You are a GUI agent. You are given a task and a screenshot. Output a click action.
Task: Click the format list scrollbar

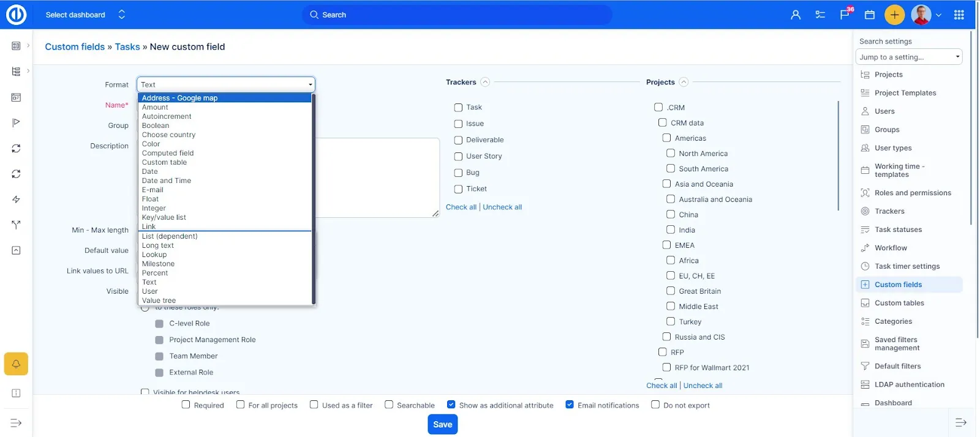(x=314, y=199)
